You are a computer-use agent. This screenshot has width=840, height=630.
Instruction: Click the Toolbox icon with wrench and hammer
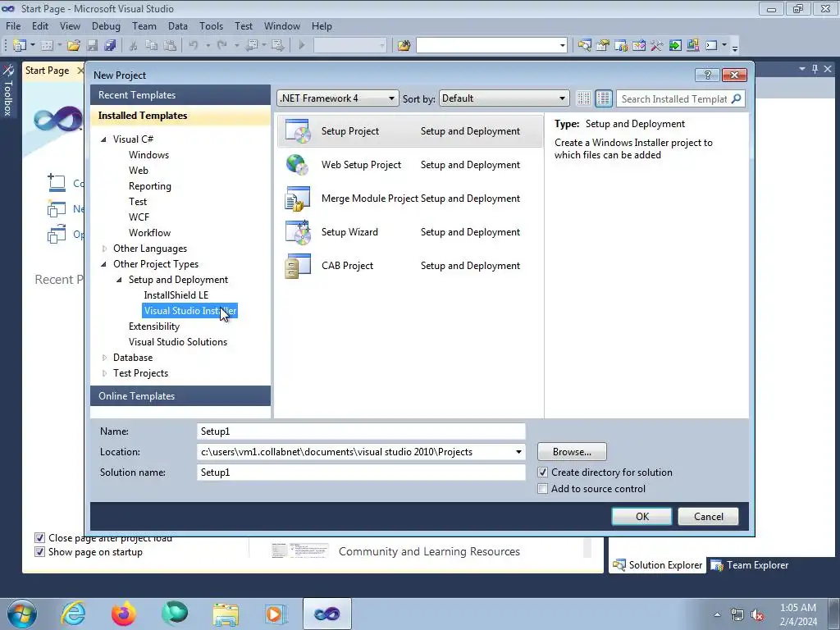point(657,46)
